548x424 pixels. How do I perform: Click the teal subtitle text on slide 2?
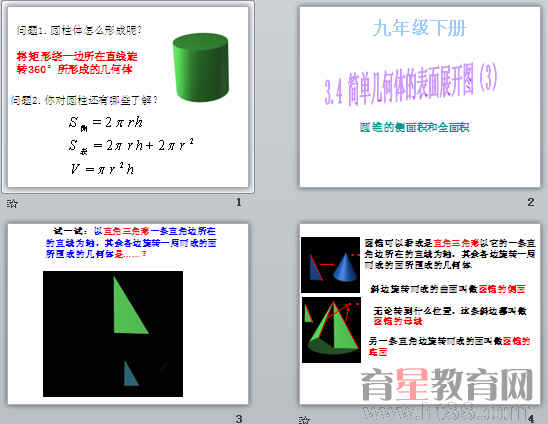click(x=414, y=127)
